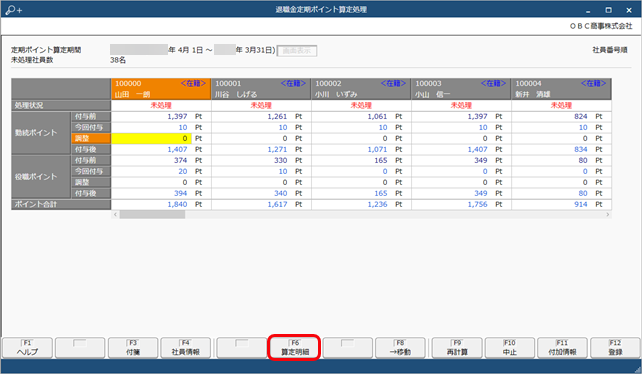This screenshot has width=642, height=374.
Task: Click the ポイント合計 row label
Action: 61,204
